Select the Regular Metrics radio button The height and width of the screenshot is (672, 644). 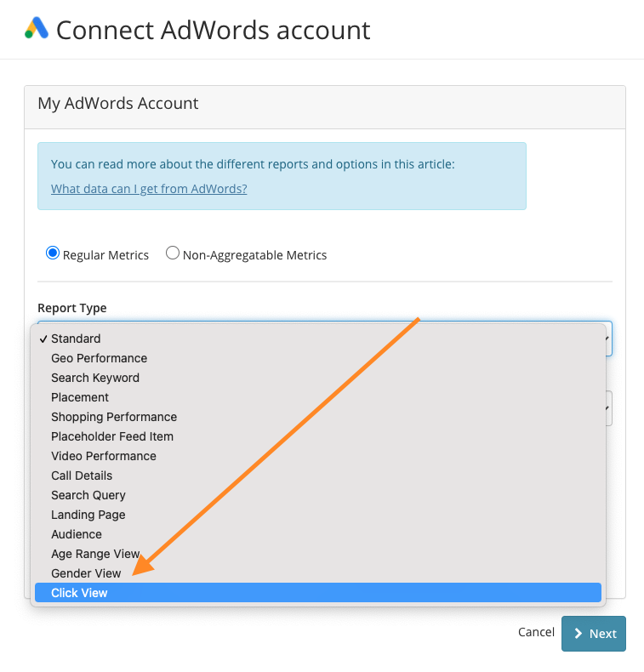pos(52,253)
